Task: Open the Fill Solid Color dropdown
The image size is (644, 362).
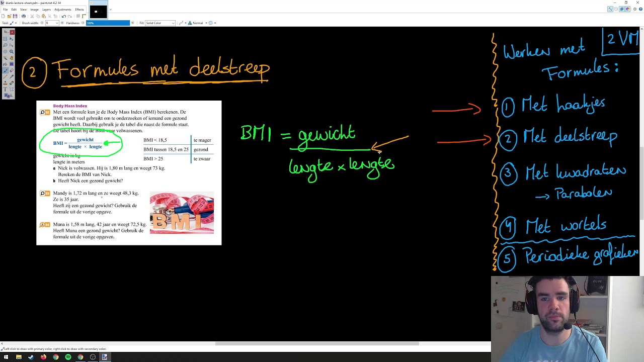Action: tap(160, 23)
